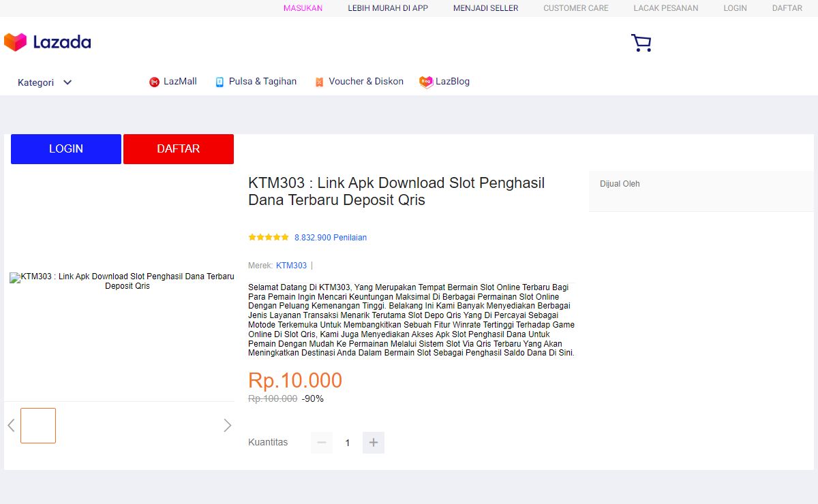Screen dimensions: 818x504
Task: Open CUSTOMER CARE menu
Action: coord(576,8)
